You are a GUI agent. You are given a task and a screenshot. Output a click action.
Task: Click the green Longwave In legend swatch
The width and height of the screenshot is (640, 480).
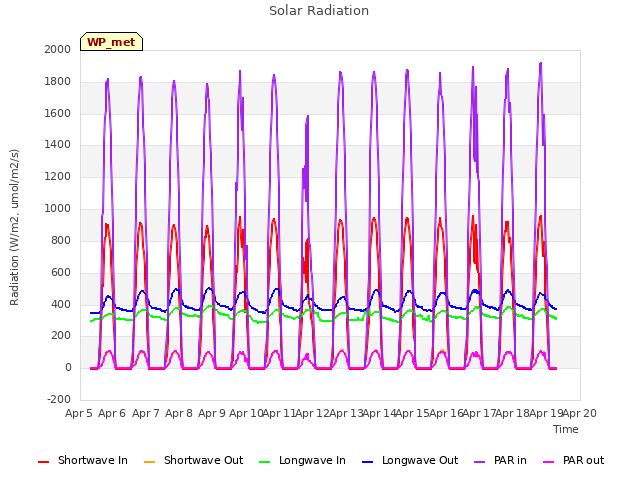tap(264, 462)
